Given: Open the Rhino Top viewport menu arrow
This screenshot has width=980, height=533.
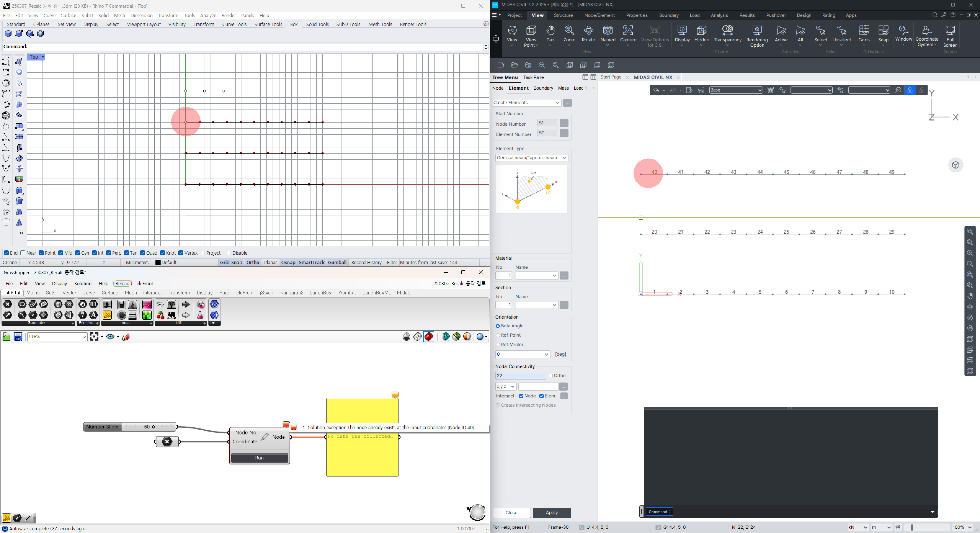Looking at the screenshot, I should (43, 57).
